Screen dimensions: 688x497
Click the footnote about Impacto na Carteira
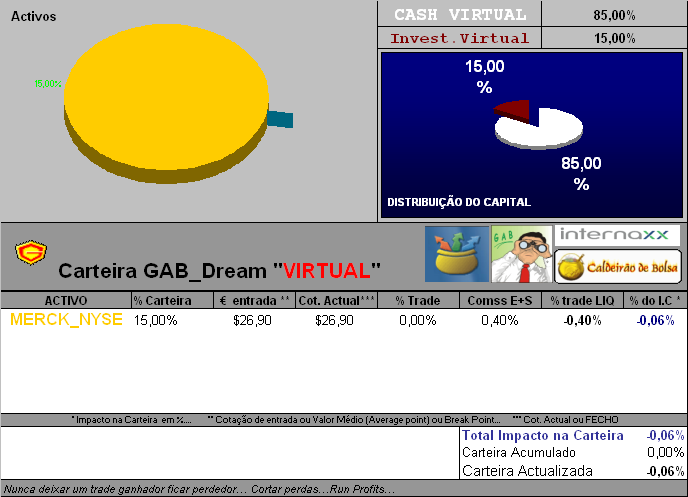coord(131,420)
